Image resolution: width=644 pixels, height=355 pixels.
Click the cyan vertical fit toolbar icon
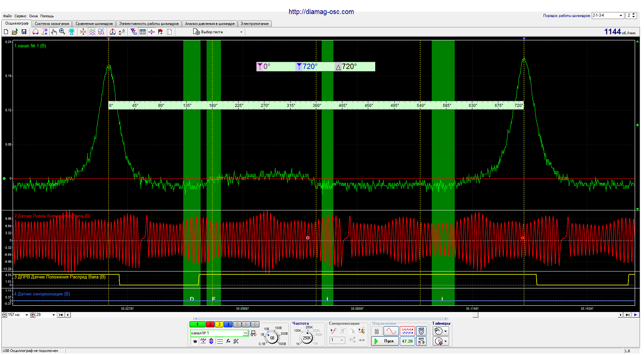coord(72,32)
